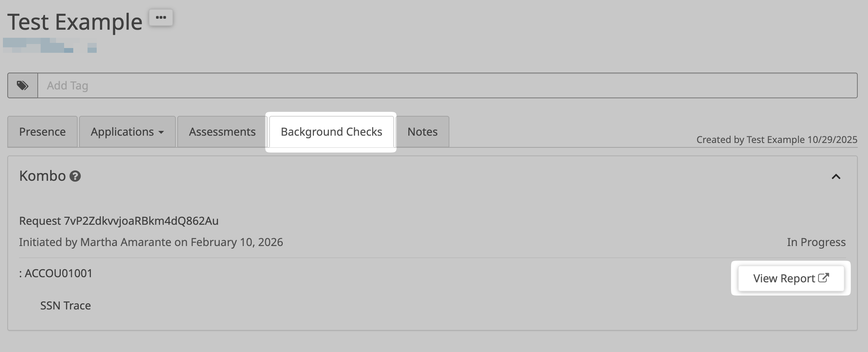
Task: Focus the Add Tag input field
Action: click(x=447, y=85)
